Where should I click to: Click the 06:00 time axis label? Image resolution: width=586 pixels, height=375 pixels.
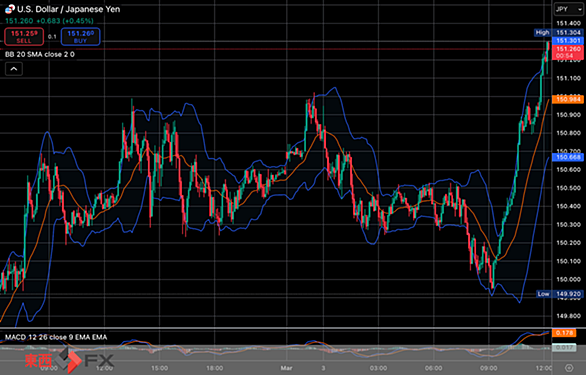click(x=433, y=368)
